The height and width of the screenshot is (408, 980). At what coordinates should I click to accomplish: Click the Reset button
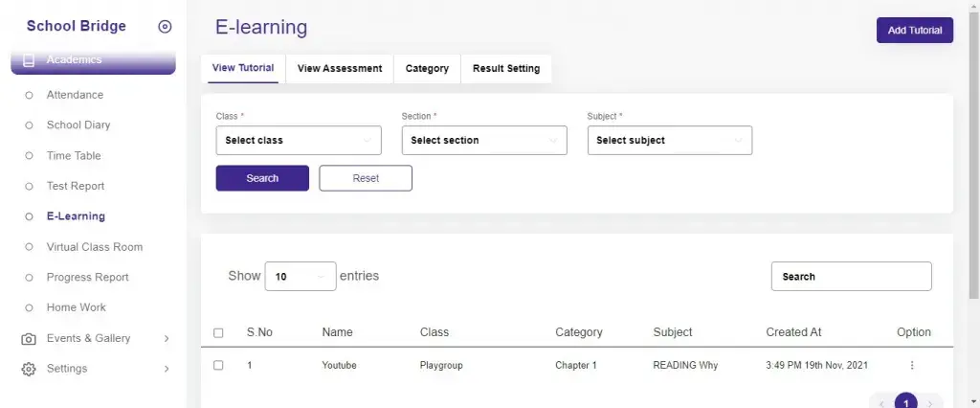[x=366, y=178]
